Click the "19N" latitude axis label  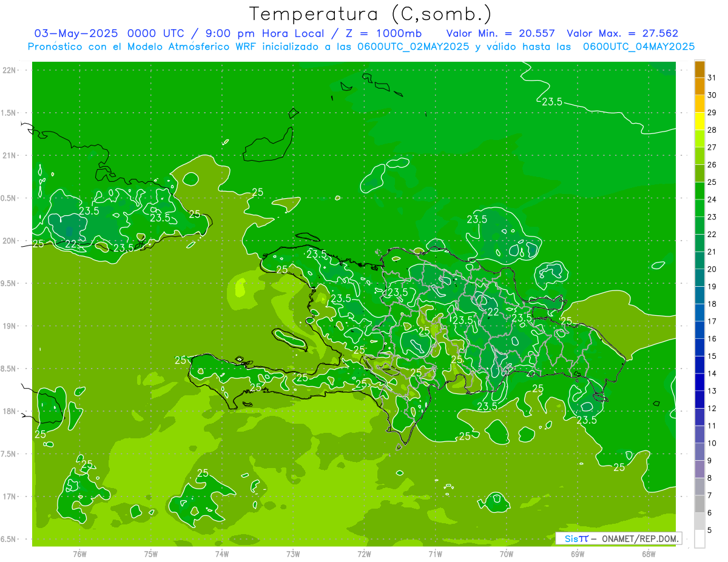[10, 326]
